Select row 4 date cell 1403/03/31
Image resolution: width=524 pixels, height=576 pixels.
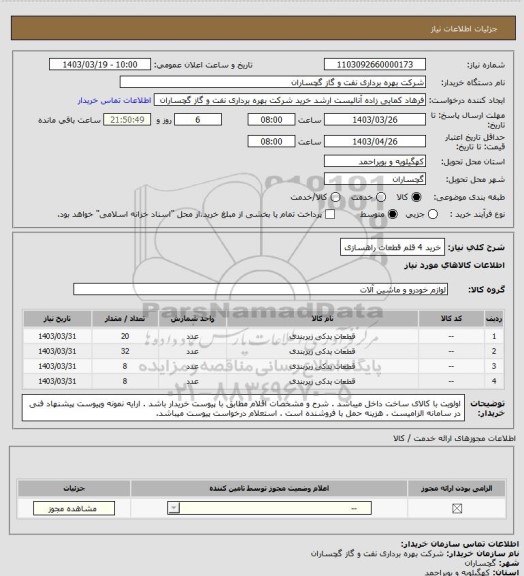tap(57, 382)
